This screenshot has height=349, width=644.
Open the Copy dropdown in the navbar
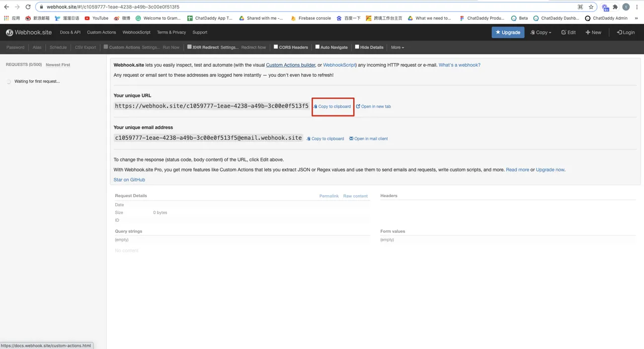click(x=541, y=32)
